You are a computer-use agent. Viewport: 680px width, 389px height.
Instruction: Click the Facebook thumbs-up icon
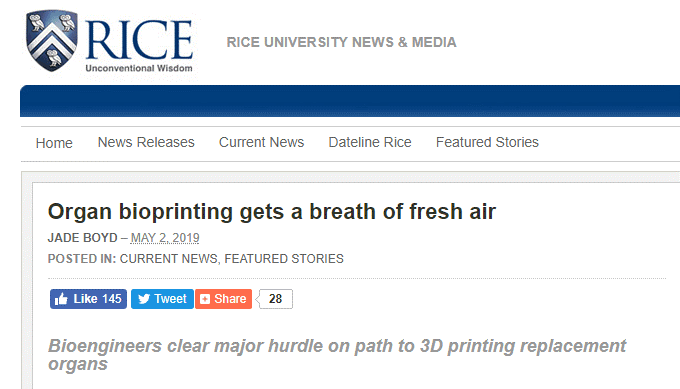tap(61, 299)
